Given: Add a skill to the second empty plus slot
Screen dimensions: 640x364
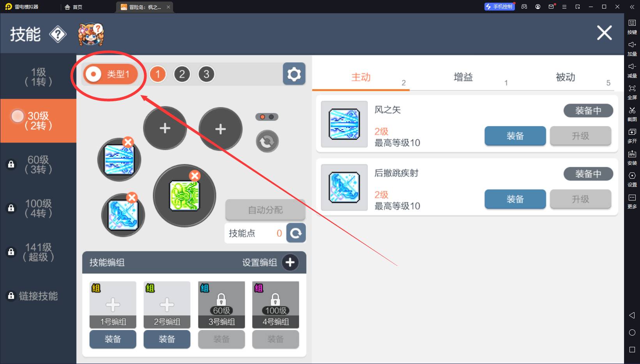Looking at the screenshot, I should [x=221, y=129].
